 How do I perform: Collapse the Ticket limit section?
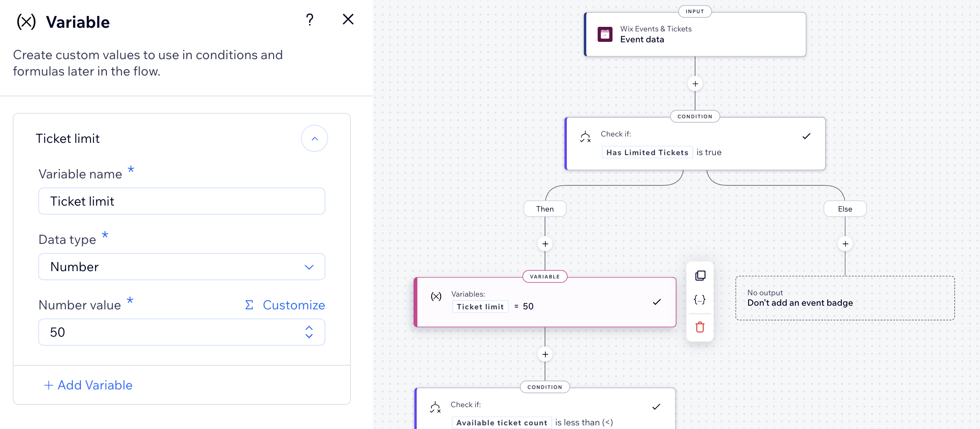tap(314, 138)
